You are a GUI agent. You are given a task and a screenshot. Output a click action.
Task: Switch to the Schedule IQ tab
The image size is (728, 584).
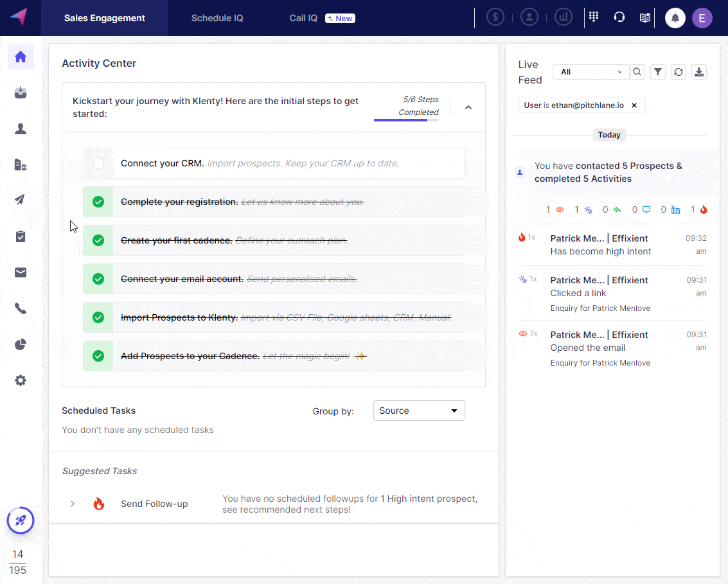click(x=217, y=18)
